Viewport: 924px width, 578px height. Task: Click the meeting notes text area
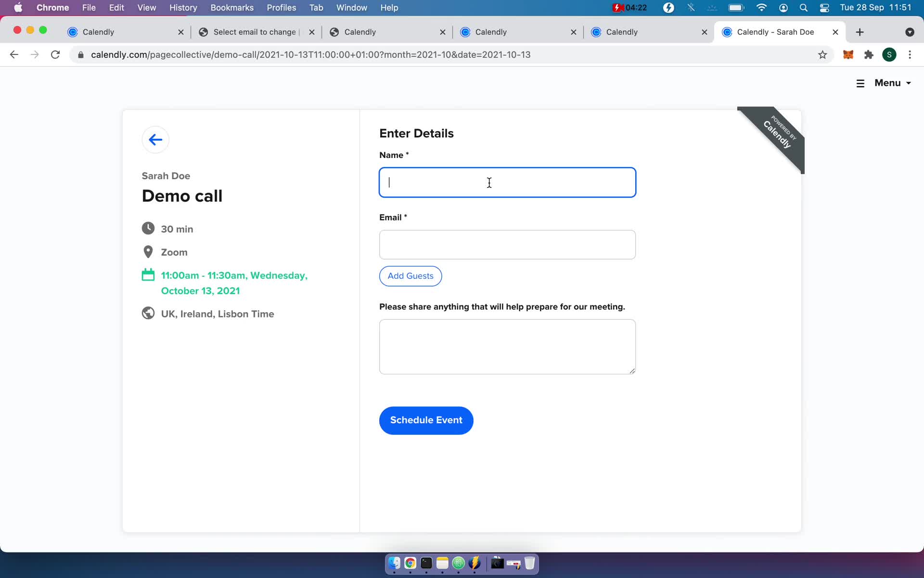point(507,346)
